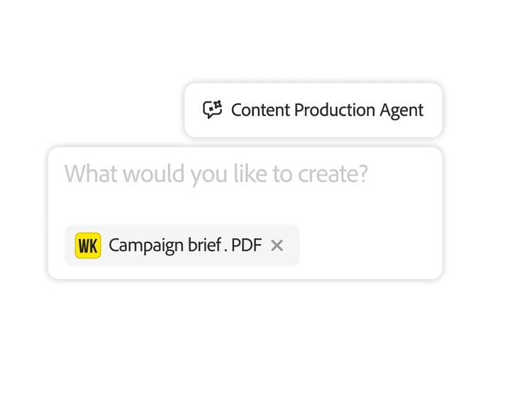532x399 pixels.
Task: Click the yellow WK file icon
Action: pyautogui.click(x=88, y=245)
